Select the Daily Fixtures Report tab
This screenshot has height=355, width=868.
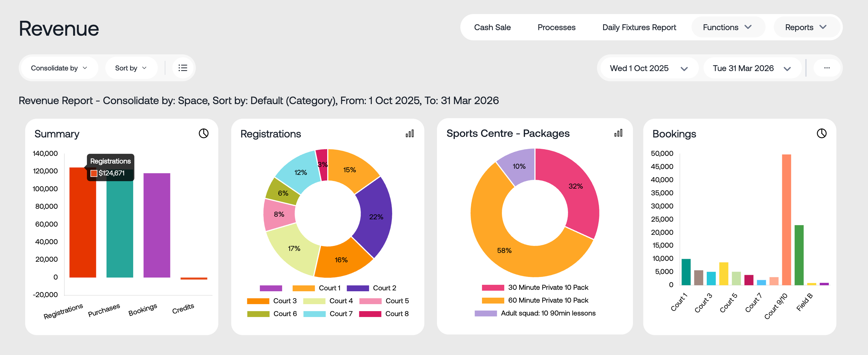[x=639, y=27]
